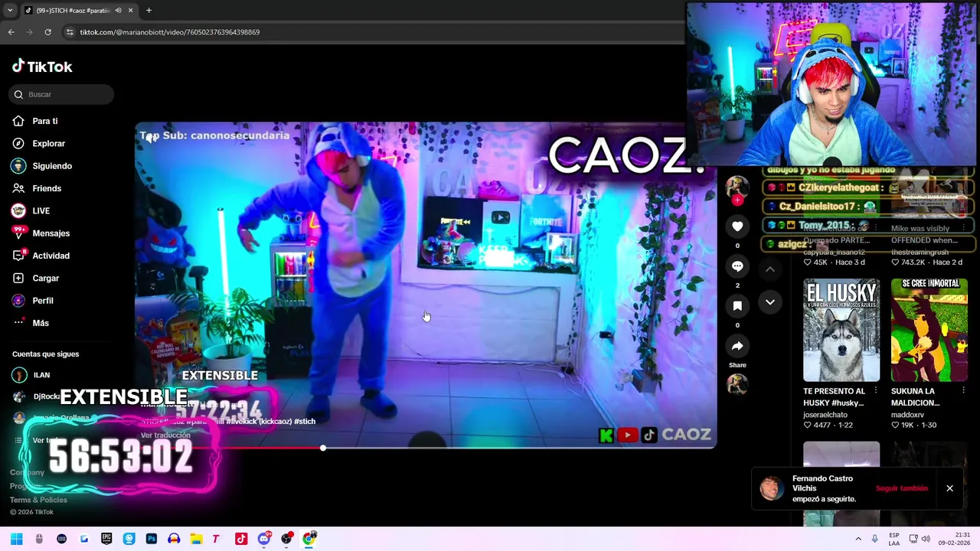Open the Cargar upload page

[45, 278]
